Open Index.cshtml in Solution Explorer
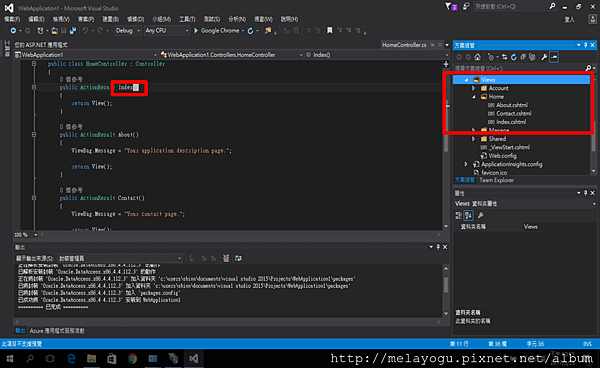 (511, 122)
